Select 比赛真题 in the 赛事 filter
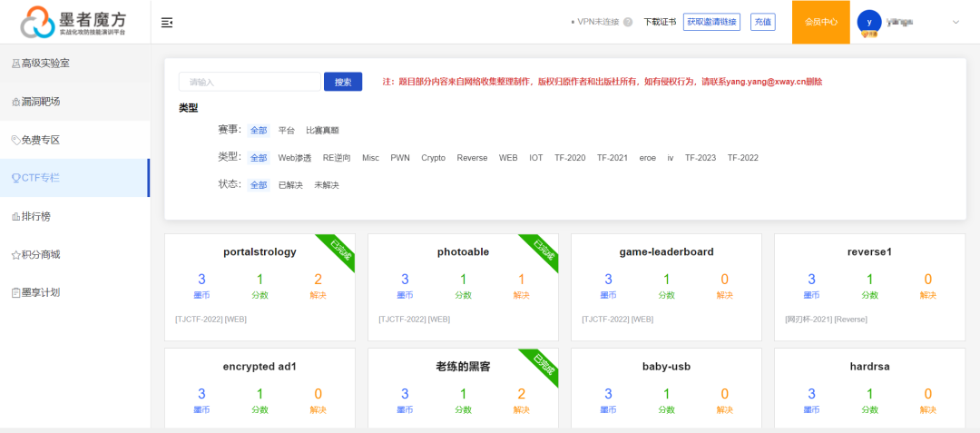 (x=322, y=131)
